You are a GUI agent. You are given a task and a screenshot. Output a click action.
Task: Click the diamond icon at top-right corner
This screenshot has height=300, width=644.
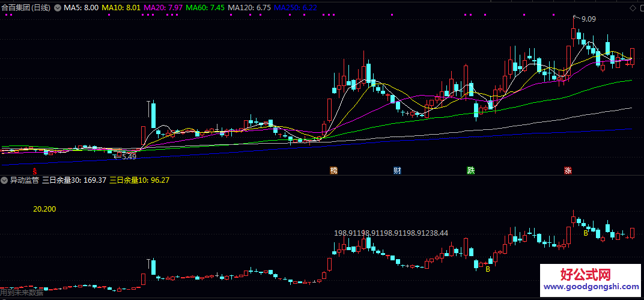[632, 8]
